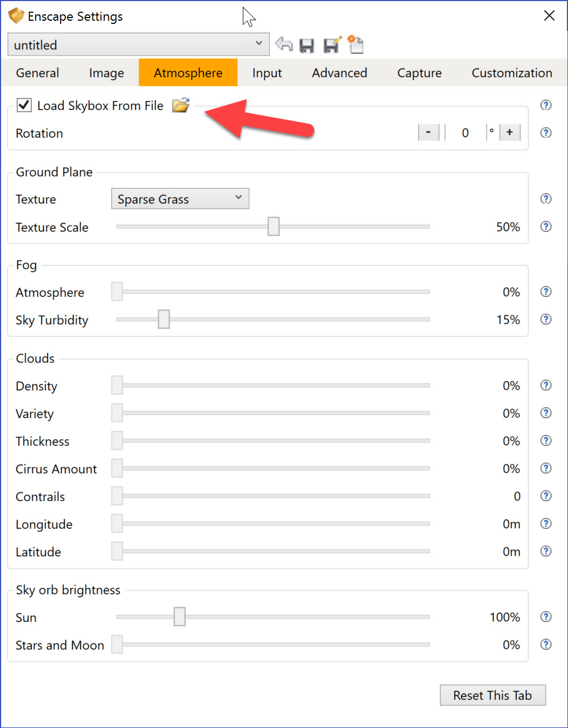
Task: Open help for Texture Scale setting
Action: pyautogui.click(x=546, y=227)
